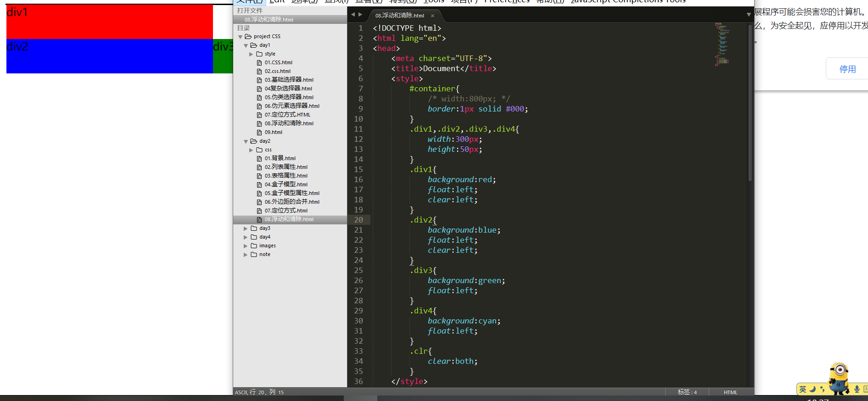Click the file icon beside 02.列表属性.html
The height and width of the screenshot is (401, 868).
click(259, 167)
